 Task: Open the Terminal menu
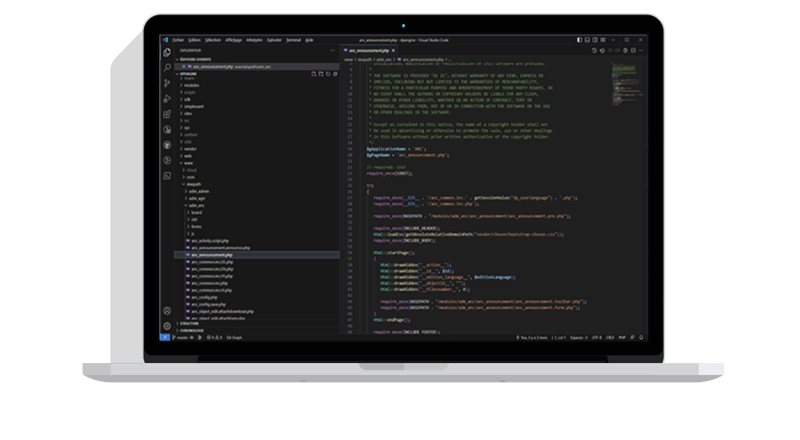[x=293, y=40]
